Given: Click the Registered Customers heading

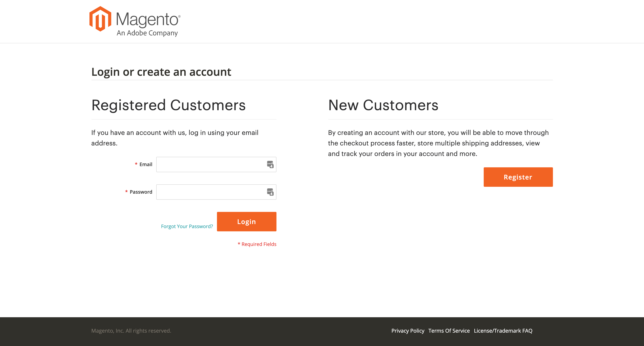Looking at the screenshot, I should coord(169,105).
